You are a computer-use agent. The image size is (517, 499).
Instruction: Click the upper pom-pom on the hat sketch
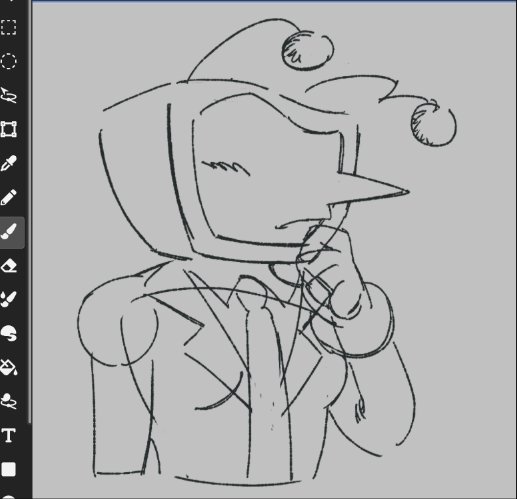(307, 51)
